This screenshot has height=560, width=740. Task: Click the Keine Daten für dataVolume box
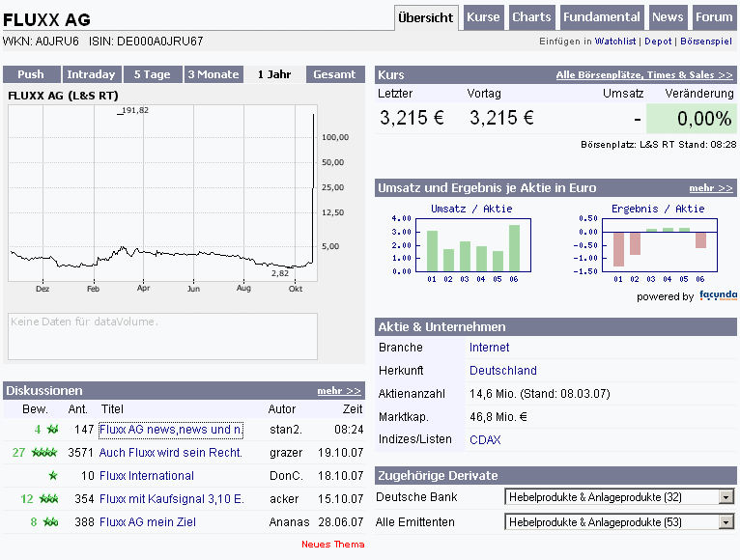tap(163, 336)
